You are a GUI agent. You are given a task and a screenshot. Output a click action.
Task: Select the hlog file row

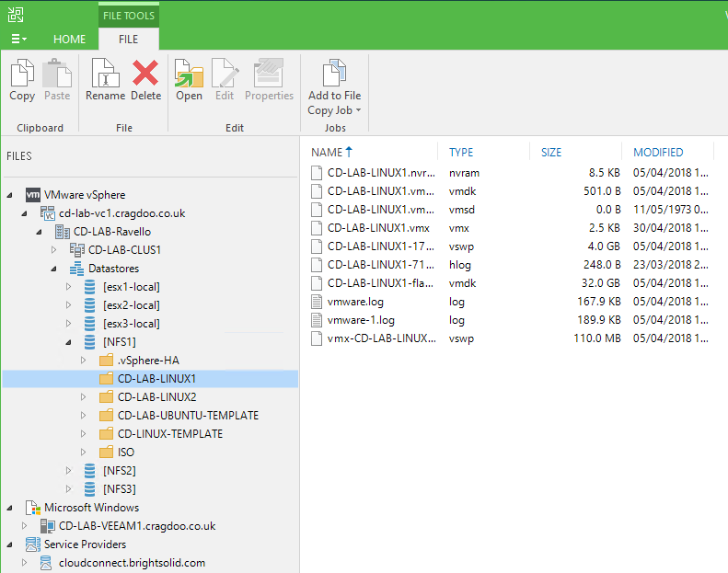(x=510, y=265)
